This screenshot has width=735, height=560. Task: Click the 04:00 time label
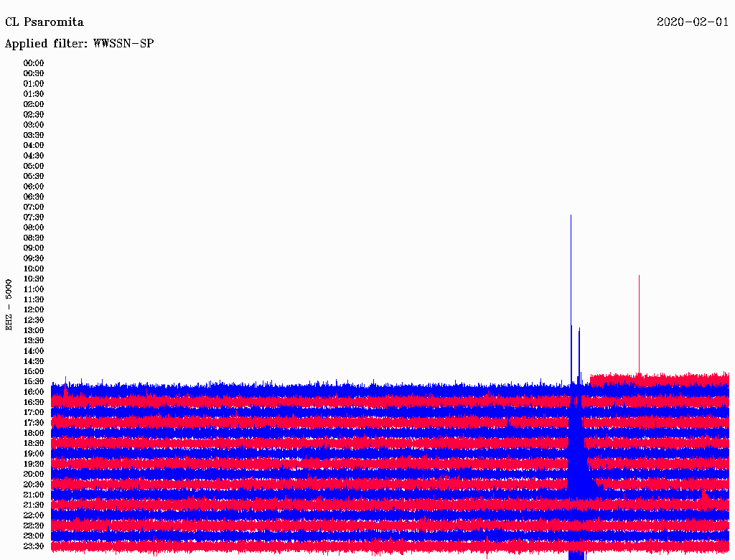[34, 146]
